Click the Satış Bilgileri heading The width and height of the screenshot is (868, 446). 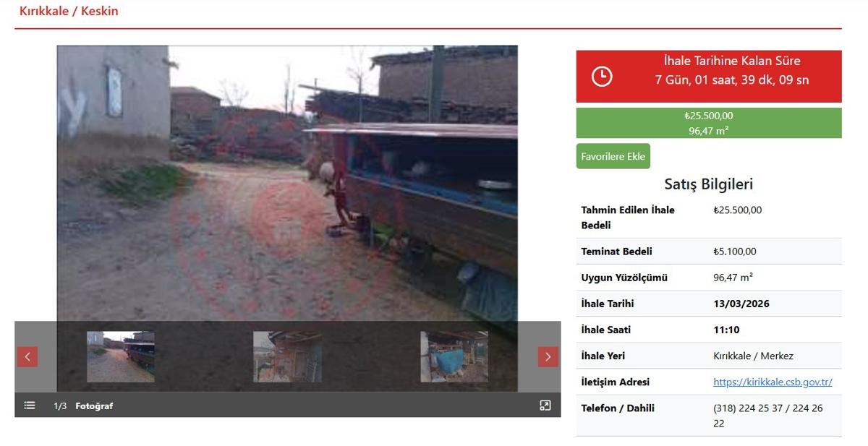709,184
